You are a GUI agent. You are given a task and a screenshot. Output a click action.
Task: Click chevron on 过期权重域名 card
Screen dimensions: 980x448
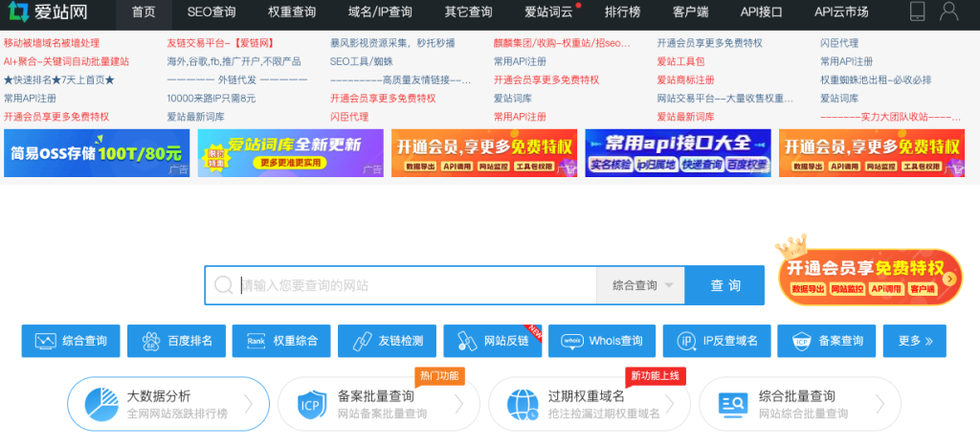click(x=669, y=405)
